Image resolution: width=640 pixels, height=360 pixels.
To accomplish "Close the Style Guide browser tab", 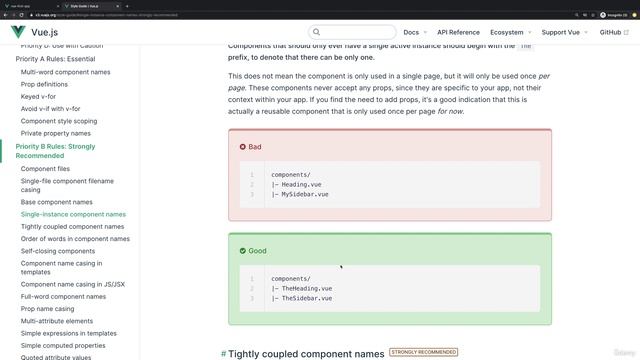I will coord(118,6).
